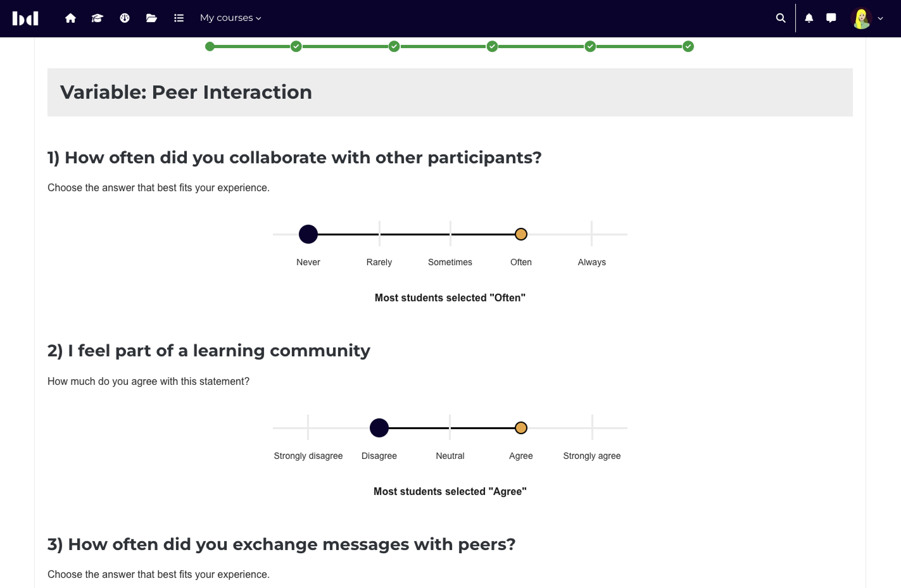Open the user menu chevron
This screenshot has height=588, width=901.
(x=880, y=19)
